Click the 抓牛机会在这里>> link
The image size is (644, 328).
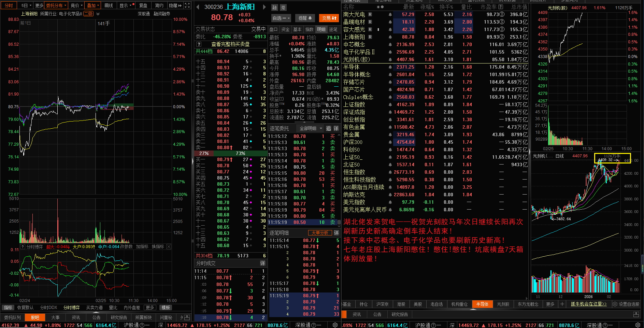tap(589, 304)
